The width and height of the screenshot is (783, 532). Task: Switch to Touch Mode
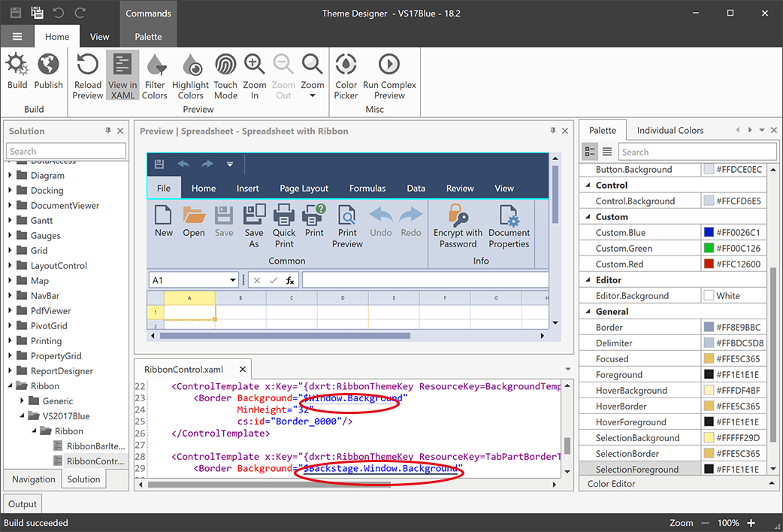[x=225, y=73]
